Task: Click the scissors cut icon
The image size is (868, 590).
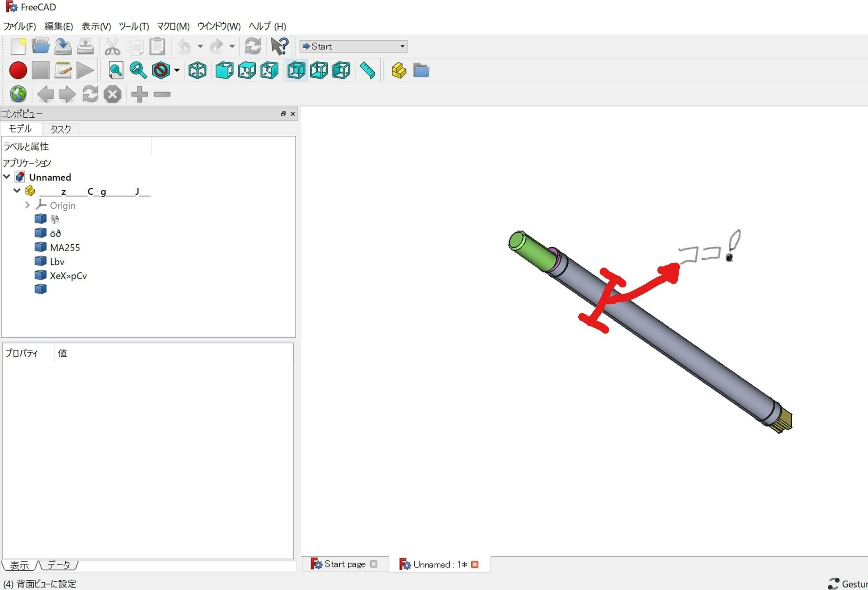Action: (x=112, y=46)
